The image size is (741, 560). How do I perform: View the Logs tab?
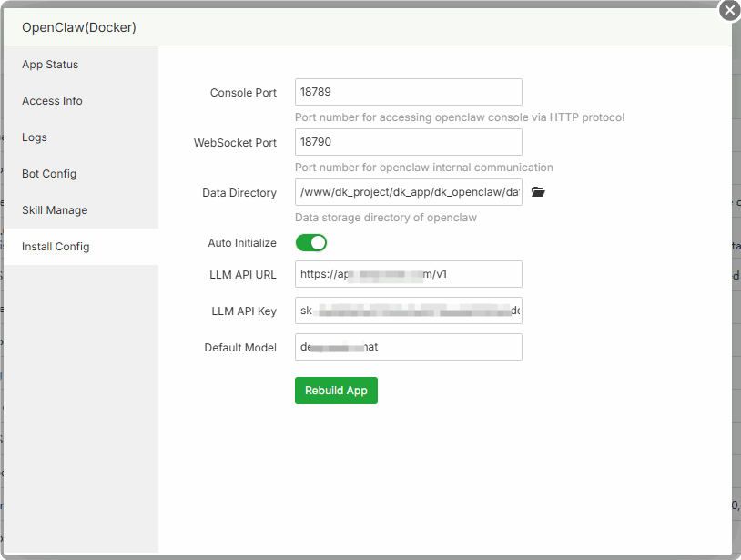pyautogui.click(x=35, y=137)
